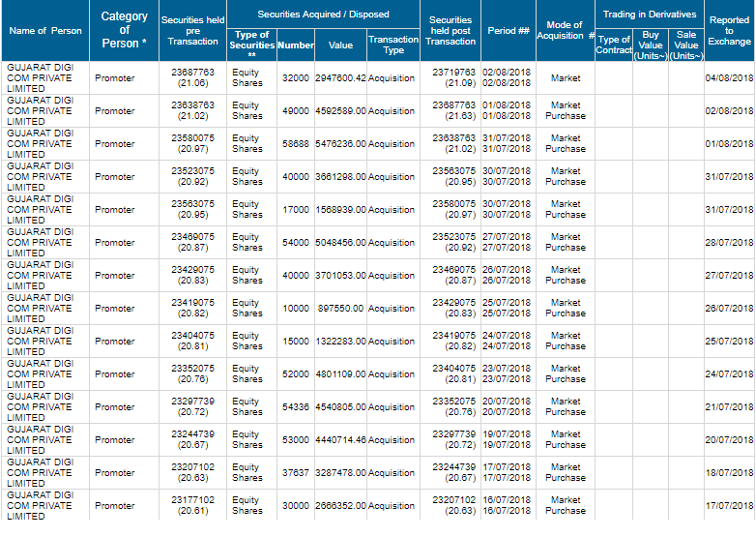The image size is (756, 537).
Task: Select the 'Category of Person' column header
Action: [x=124, y=30]
